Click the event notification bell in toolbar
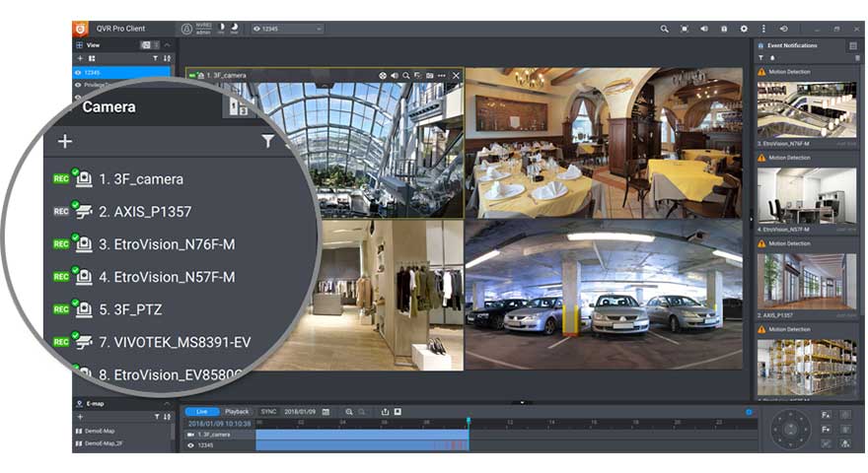 click(x=724, y=29)
